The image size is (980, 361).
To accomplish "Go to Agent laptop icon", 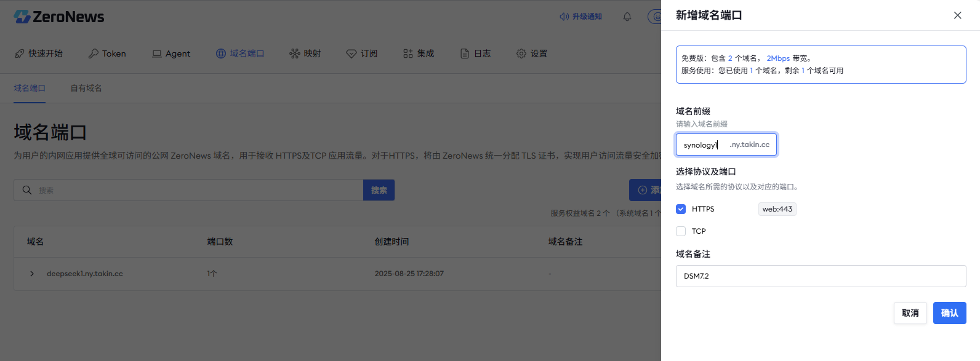I will 157,54.
